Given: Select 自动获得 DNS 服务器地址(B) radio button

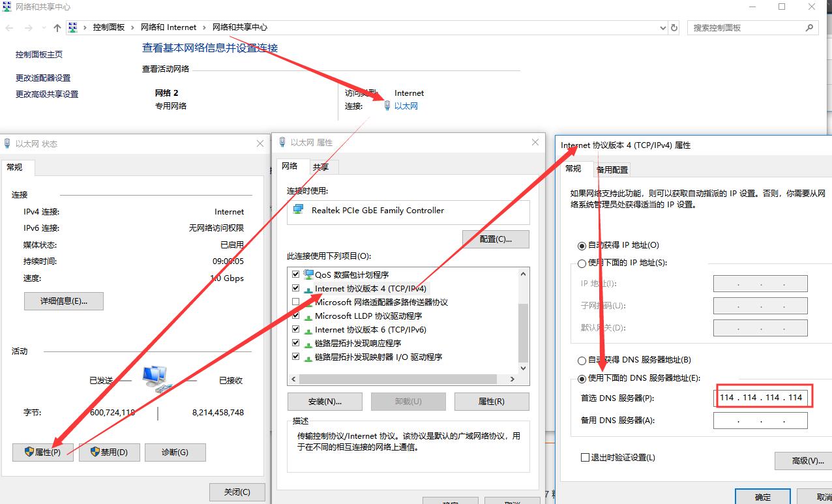Looking at the screenshot, I should (x=582, y=361).
